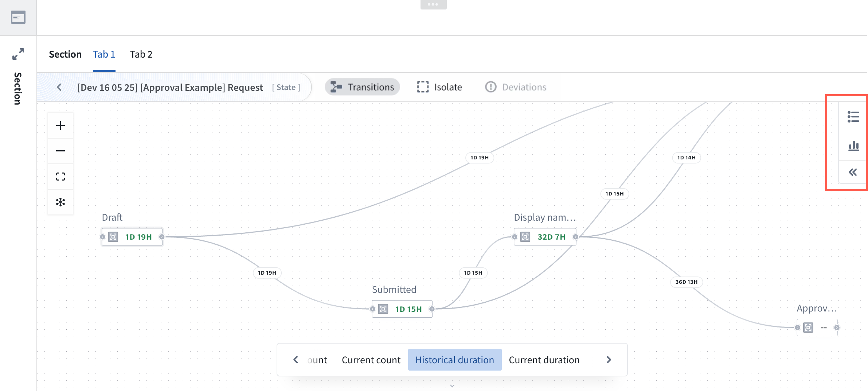Toggle the Deviations display
868x391 pixels.
(516, 87)
